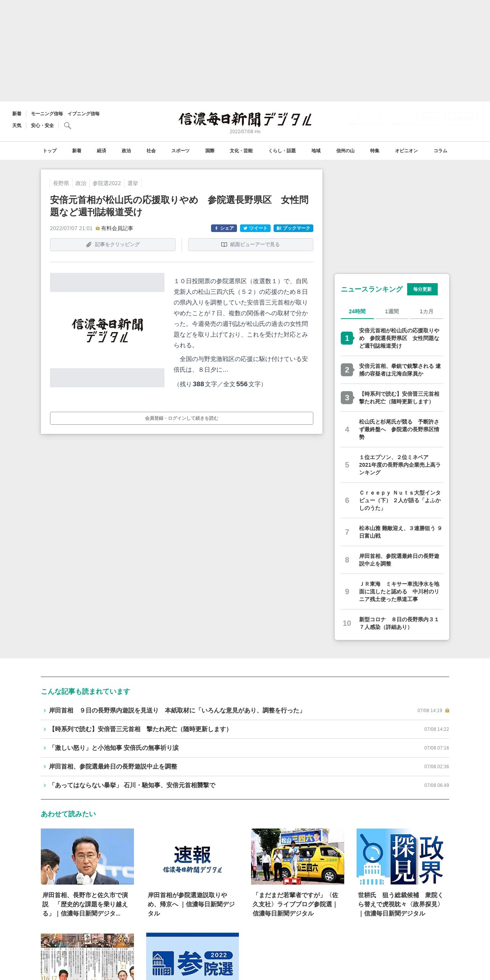This screenshot has width=490, height=980.
Task: Click the Twitter tweet (ツイート) button
Action: [x=255, y=228]
